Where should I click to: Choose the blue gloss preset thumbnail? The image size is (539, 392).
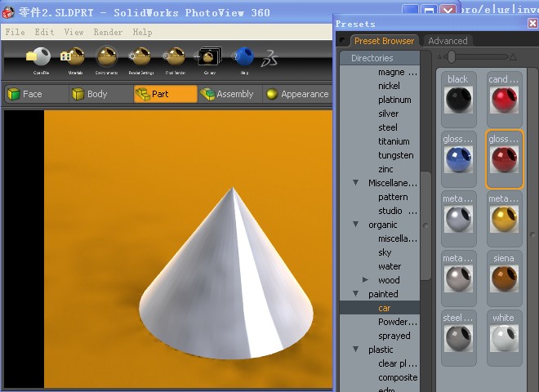click(x=458, y=159)
